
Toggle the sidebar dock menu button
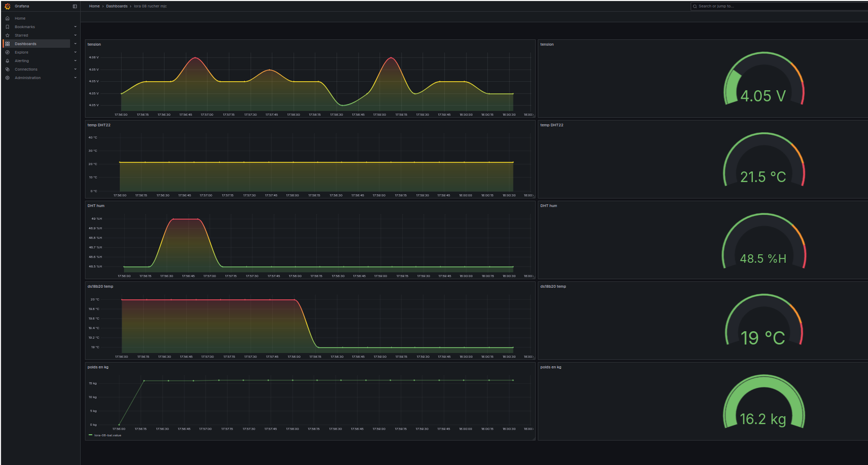click(75, 6)
